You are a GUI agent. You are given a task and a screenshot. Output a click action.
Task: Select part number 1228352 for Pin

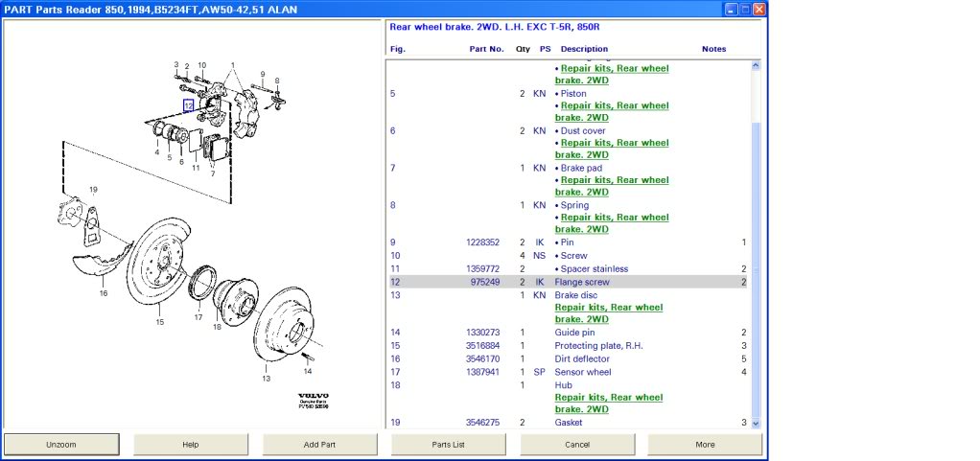tap(482, 242)
